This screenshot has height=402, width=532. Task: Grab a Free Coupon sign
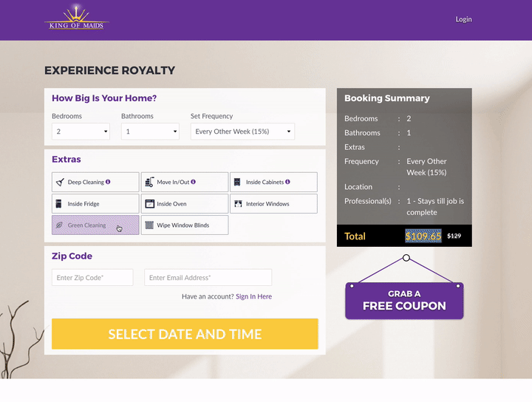coord(404,301)
